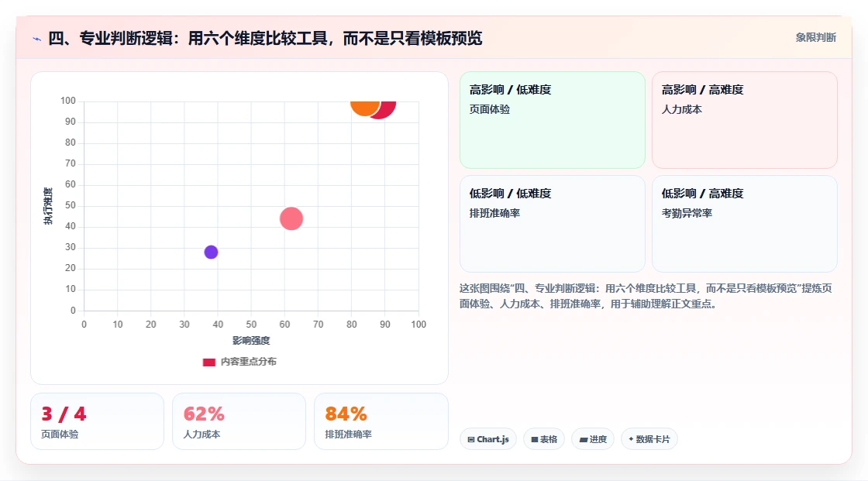The image size is (868, 481).
Task: Click the 考勤异常率 text in the quadrant card
Action: pyautogui.click(x=687, y=213)
